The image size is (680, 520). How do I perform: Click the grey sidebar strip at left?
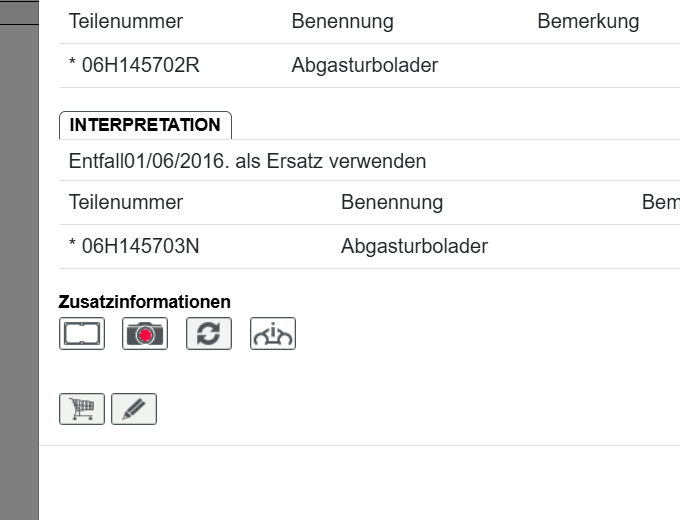pyautogui.click(x=18, y=260)
